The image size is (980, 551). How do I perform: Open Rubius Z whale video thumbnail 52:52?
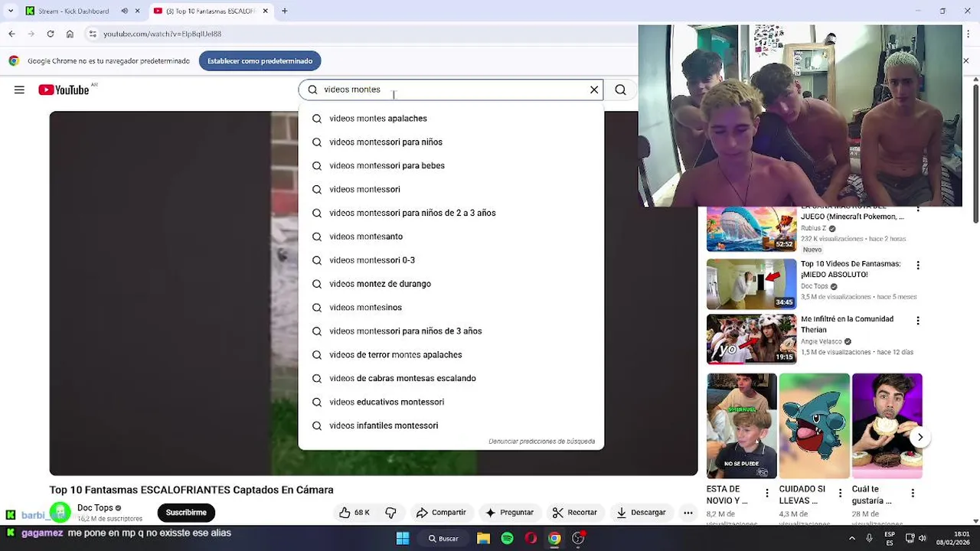[x=751, y=229]
